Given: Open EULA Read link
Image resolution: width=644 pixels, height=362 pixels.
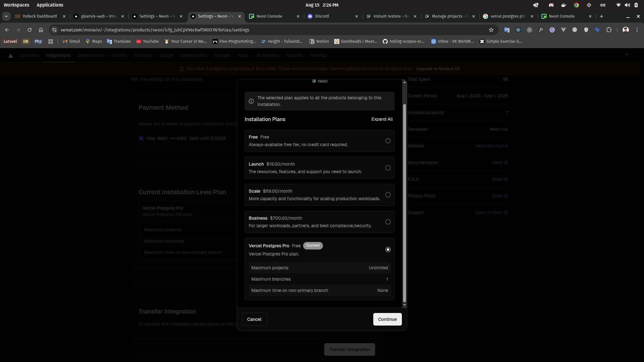Looking at the screenshot, I should [500, 179].
